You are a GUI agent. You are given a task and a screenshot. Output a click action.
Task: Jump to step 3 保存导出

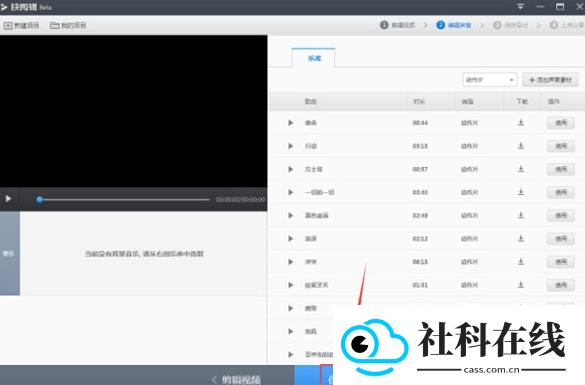tap(510, 25)
